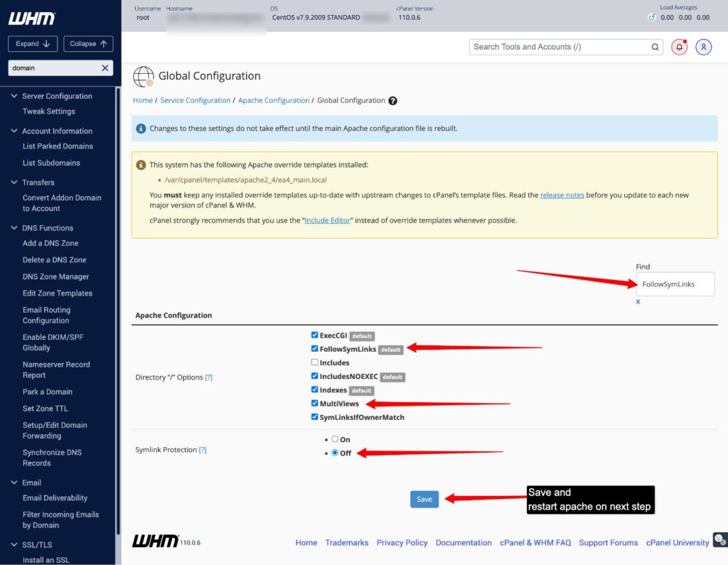
Task: Refresh the Load Averages with circular arrow icon
Action: click(x=653, y=17)
